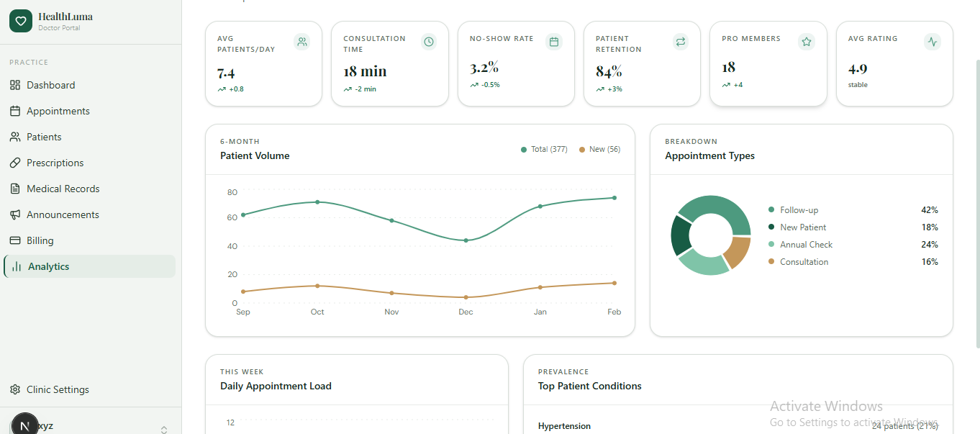Go to Prescriptions in the sidebar

(55, 163)
